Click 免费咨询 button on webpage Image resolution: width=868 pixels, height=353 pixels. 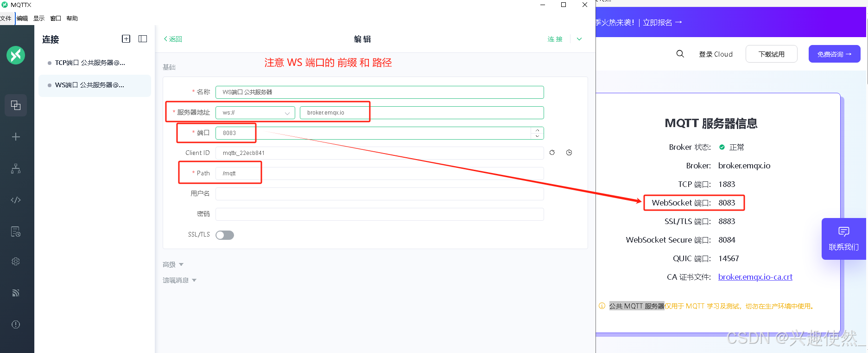click(835, 54)
